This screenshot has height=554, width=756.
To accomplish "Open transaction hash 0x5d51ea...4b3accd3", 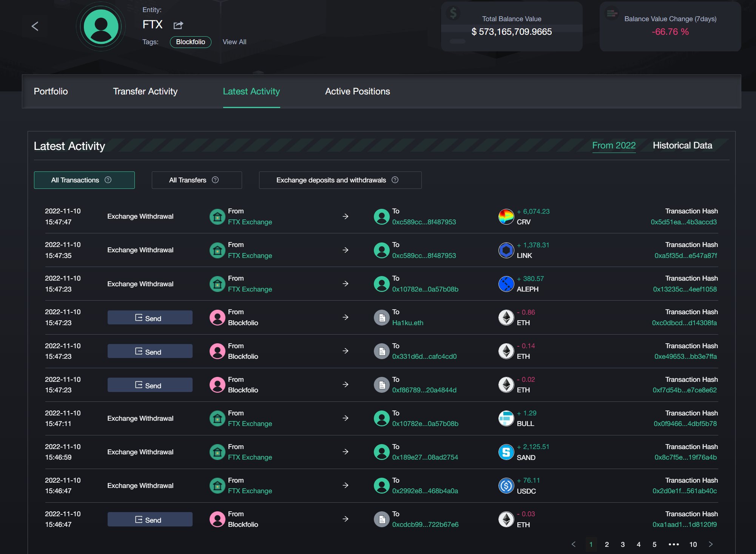I will tap(683, 222).
